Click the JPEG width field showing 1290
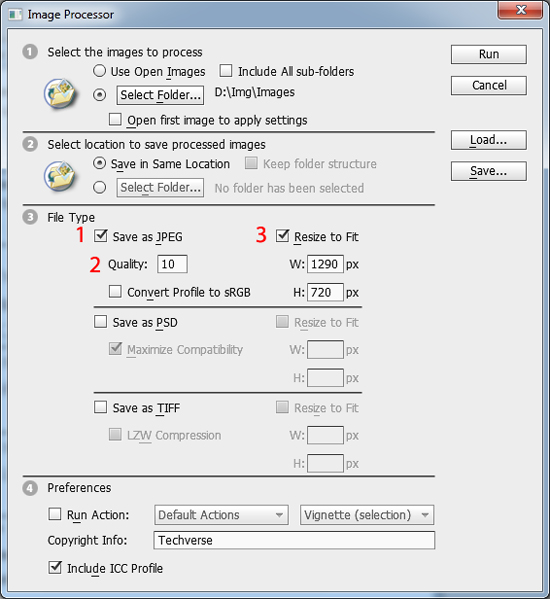Screen dimensions: 550x599 pos(325,264)
